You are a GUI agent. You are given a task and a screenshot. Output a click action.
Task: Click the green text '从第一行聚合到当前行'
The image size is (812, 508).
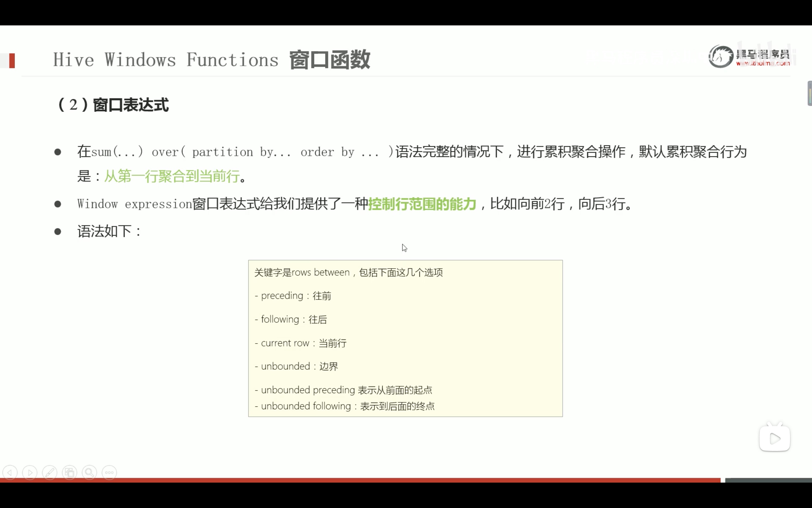pyautogui.click(x=172, y=176)
